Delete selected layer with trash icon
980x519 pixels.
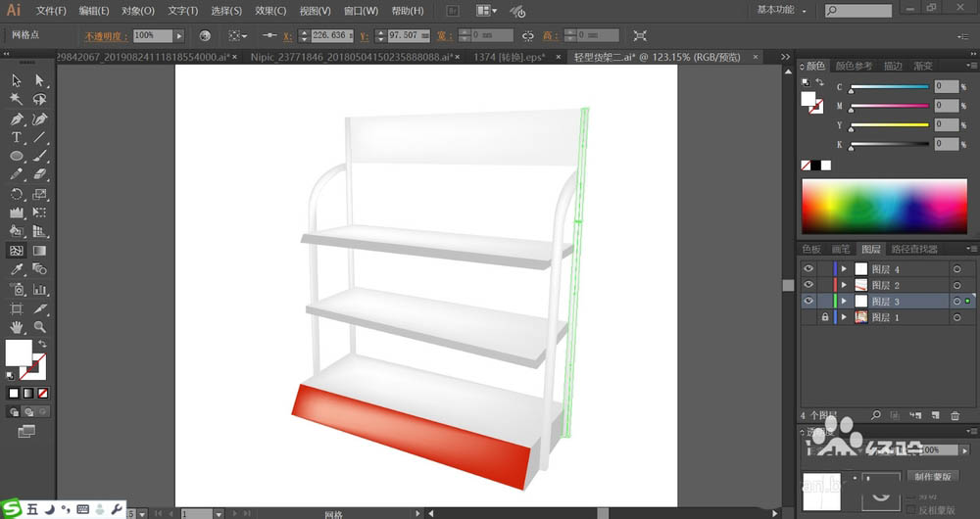(955, 415)
